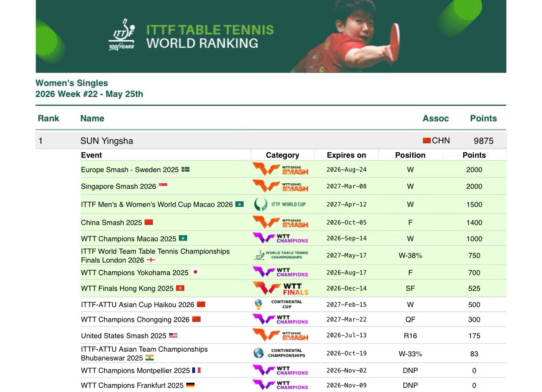The width and height of the screenshot is (542, 392).
Task: Select the ITTF-ATTU Asian Cup Haikou 2026 event
Action: pos(137,305)
